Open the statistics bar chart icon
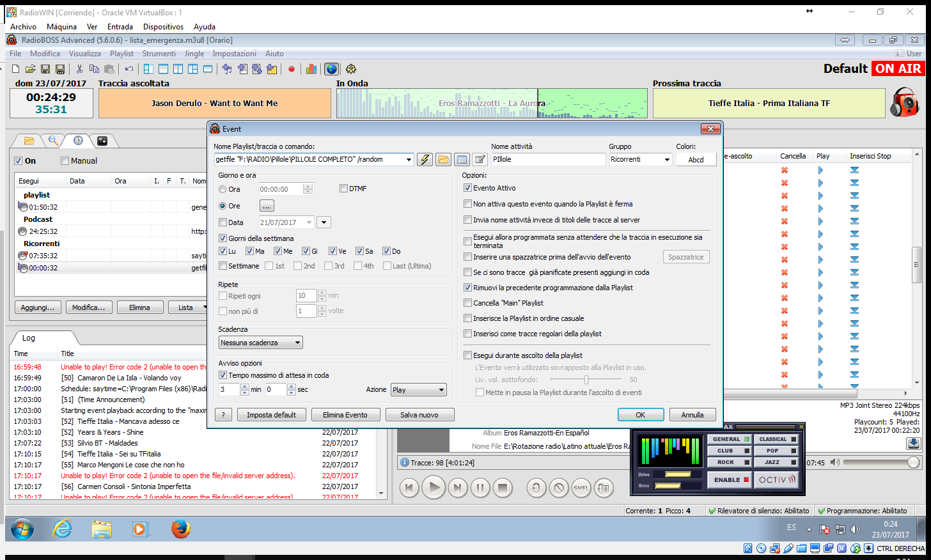This screenshot has width=931, height=560. [311, 69]
